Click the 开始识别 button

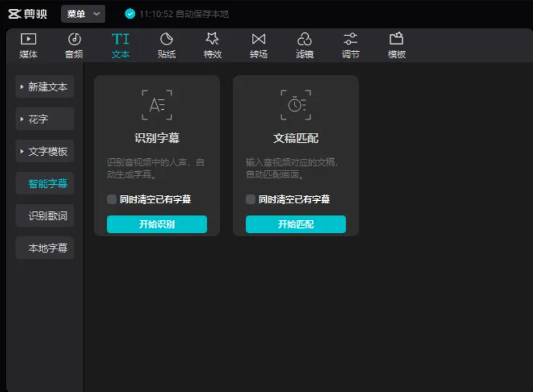(157, 224)
